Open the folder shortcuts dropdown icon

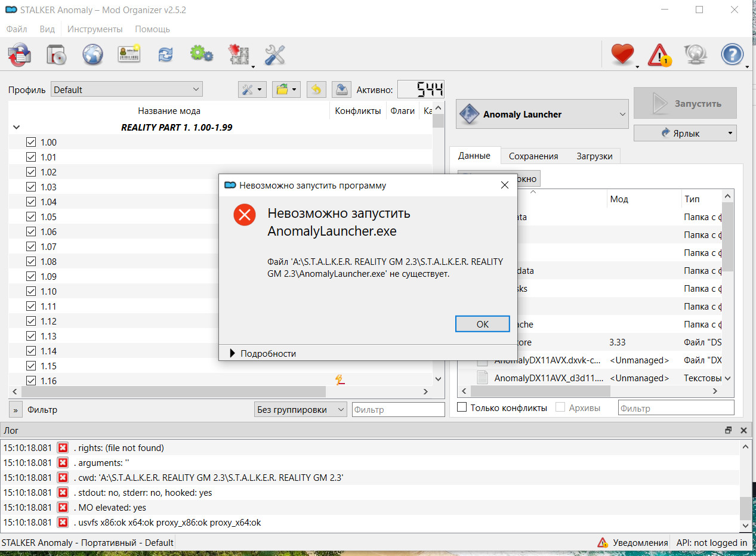(286, 89)
